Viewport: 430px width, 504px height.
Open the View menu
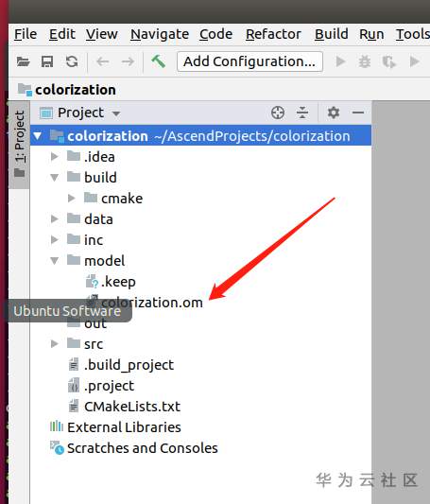click(101, 34)
